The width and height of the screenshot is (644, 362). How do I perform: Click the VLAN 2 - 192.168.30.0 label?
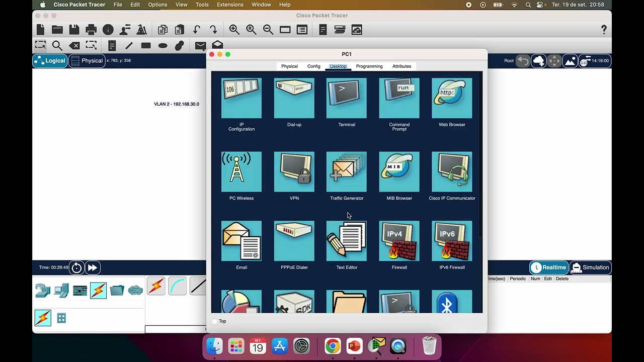pos(177,104)
